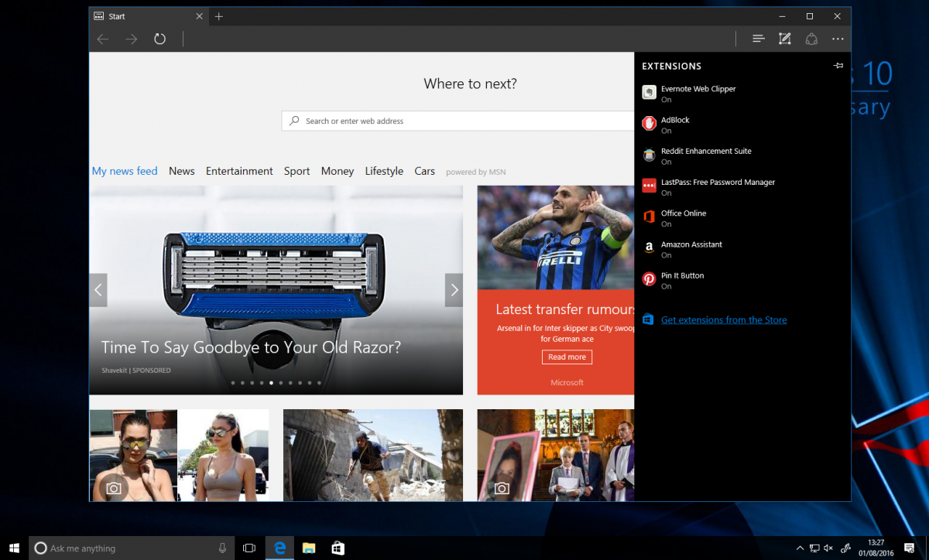Screen dimensions: 929x560
Task: Select the Pin It Button extension icon
Action: [648, 279]
